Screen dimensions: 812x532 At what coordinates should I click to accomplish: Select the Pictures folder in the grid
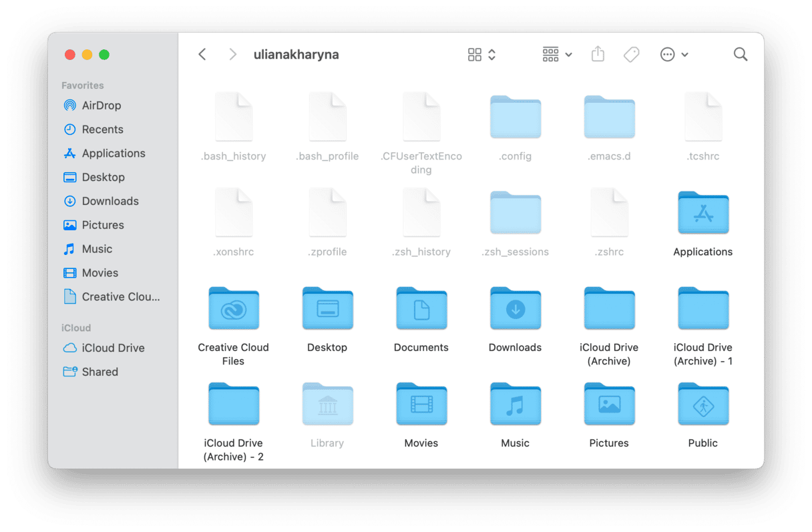pos(609,404)
